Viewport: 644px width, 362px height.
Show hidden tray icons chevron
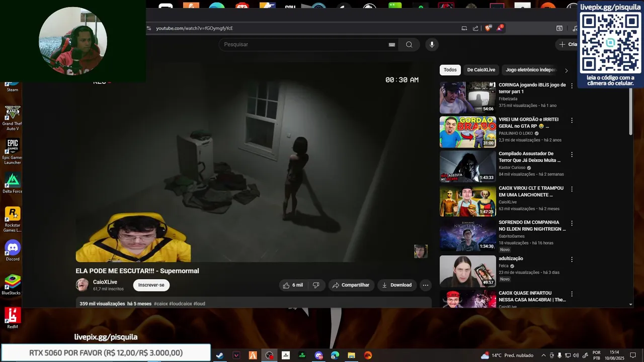(x=543, y=355)
